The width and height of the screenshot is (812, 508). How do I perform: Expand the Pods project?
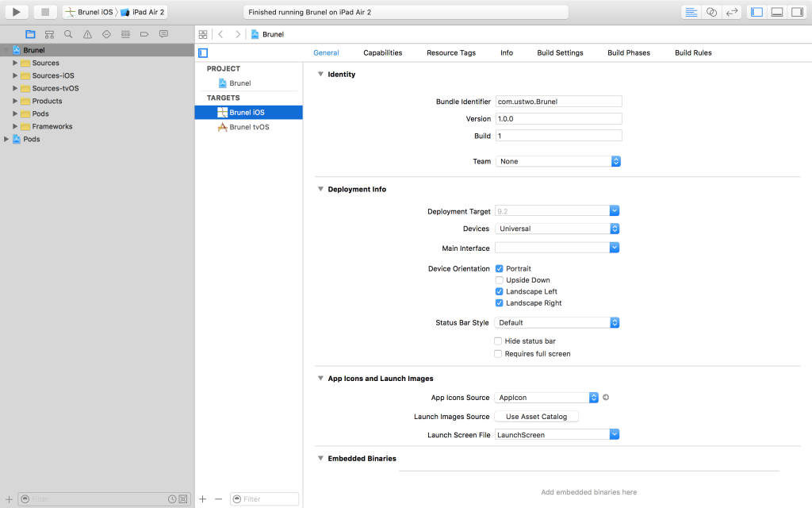click(6, 139)
